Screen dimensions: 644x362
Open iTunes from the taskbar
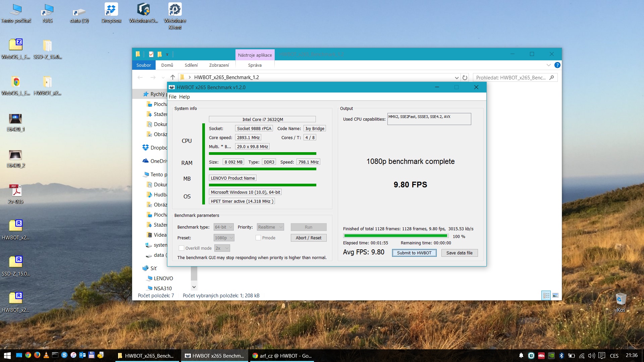pyautogui.click(x=73, y=355)
